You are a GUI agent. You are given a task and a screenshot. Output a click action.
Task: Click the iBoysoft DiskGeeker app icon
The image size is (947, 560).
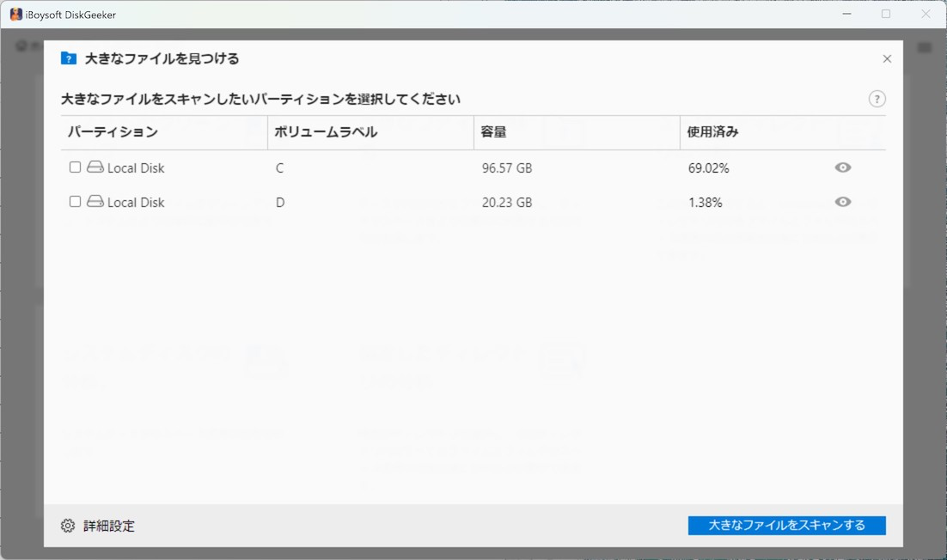tap(16, 15)
